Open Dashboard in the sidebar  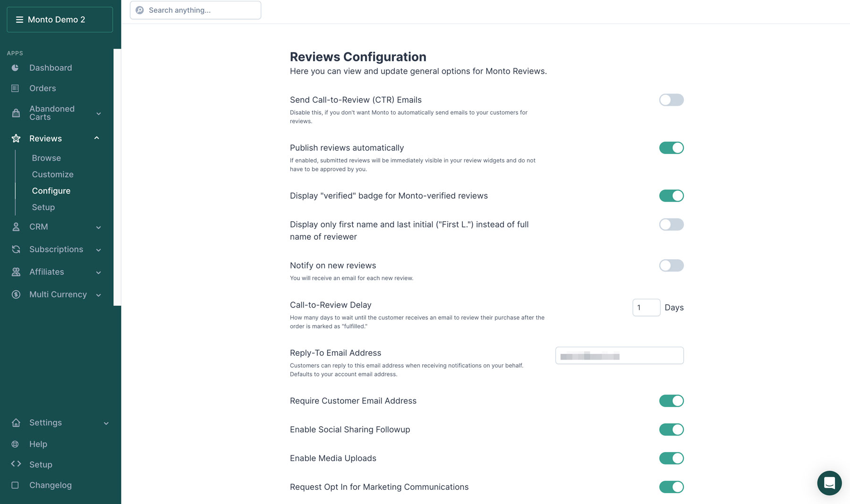(x=51, y=68)
